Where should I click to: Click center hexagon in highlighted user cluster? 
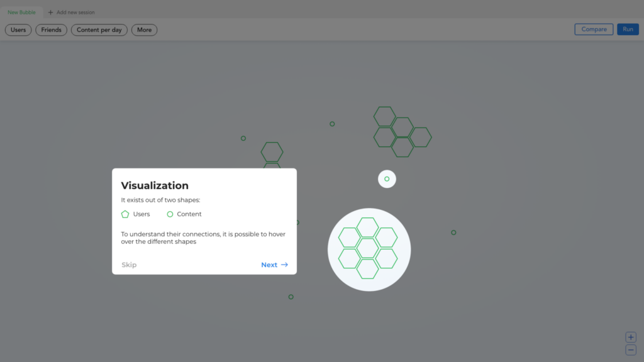point(367,248)
